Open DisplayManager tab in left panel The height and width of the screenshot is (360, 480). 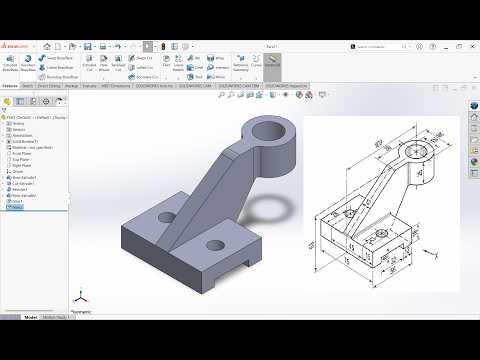(59, 101)
